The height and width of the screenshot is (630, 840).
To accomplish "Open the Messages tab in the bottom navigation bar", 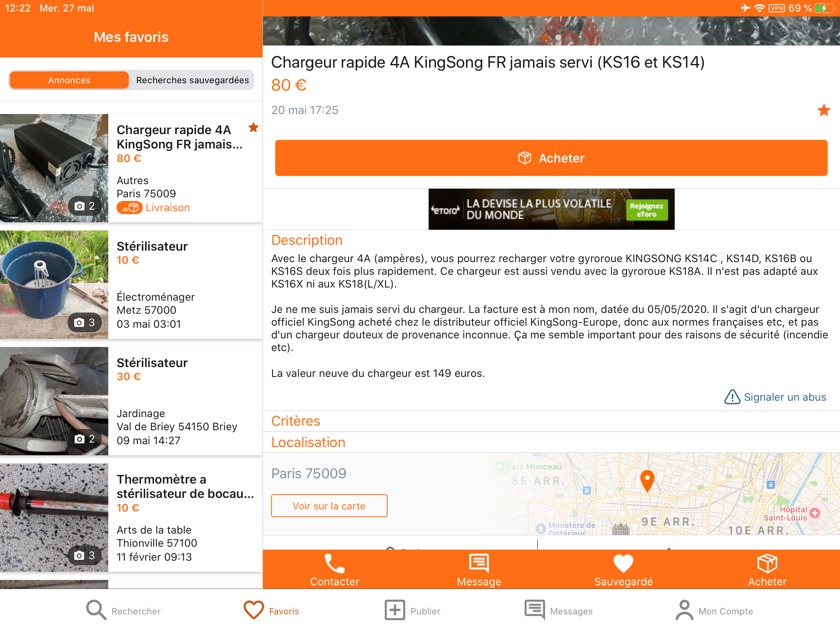I will (x=559, y=611).
